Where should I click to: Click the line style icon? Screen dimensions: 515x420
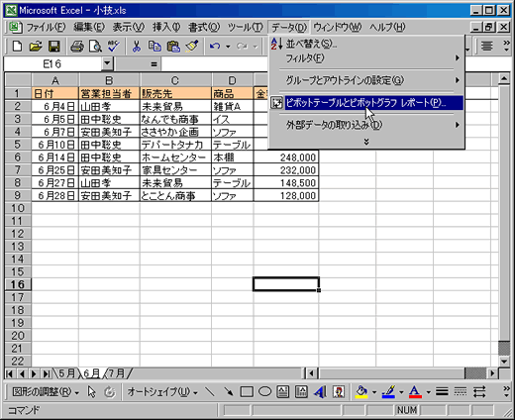442,392
